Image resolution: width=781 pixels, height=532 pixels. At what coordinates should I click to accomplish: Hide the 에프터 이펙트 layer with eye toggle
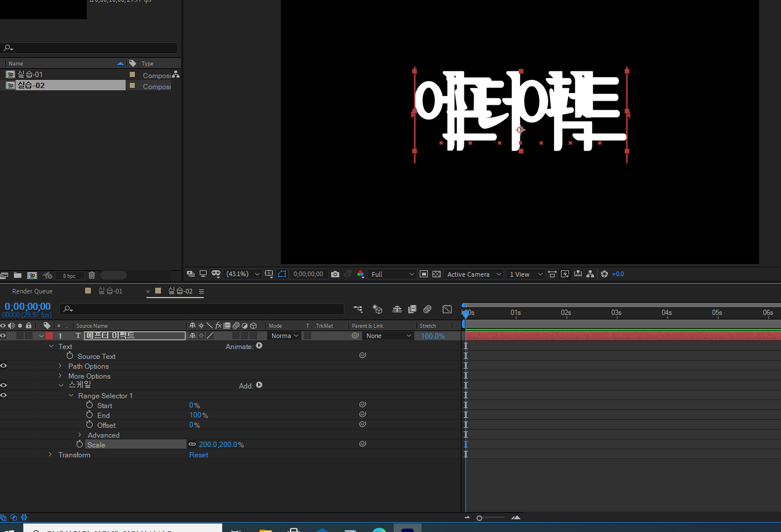point(3,336)
